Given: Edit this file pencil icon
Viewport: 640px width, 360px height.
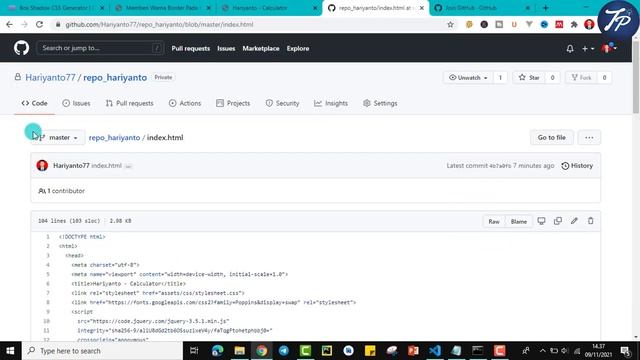Looking at the screenshot, I should pyautogui.click(x=574, y=221).
